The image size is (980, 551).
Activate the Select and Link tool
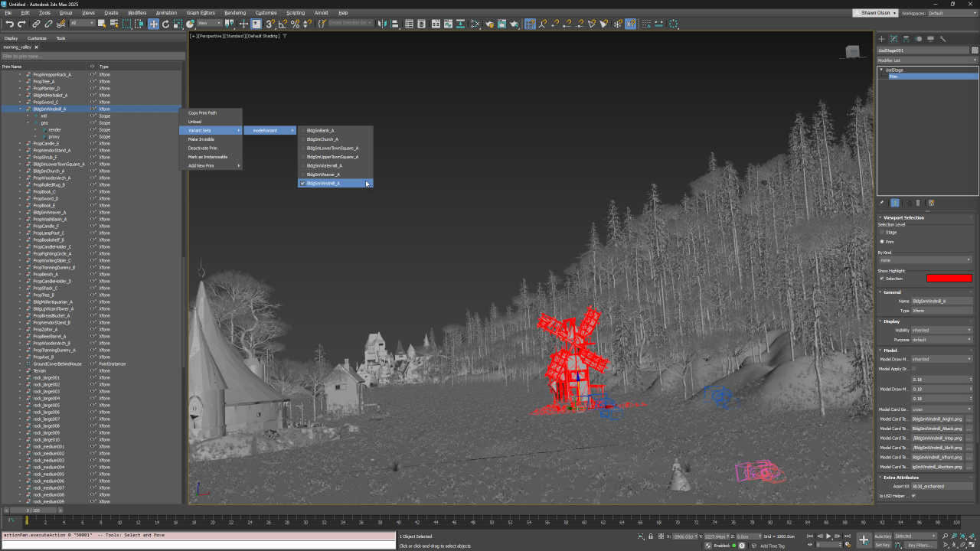pos(36,24)
